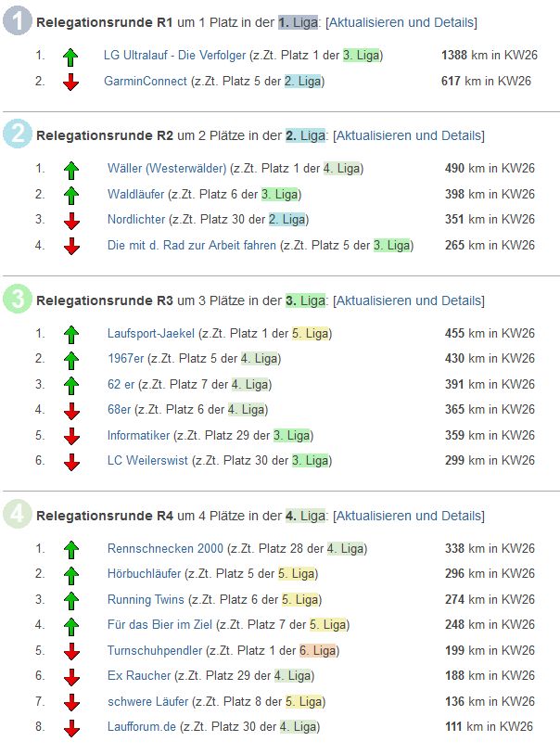Open Aktualisieren und Details for round R3

tap(408, 300)
